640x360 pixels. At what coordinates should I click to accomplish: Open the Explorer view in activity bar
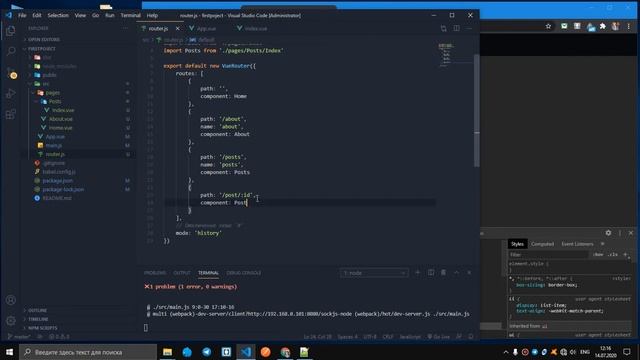tap(11, 31)
